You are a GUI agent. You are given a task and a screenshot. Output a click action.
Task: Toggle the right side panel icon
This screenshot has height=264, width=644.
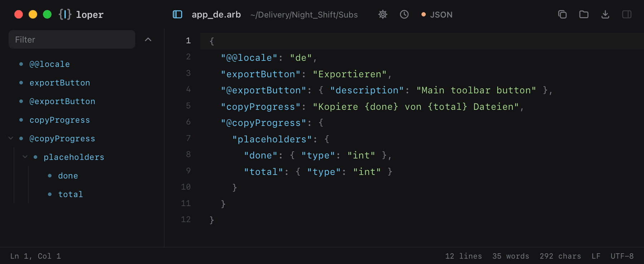coord(627,14)
